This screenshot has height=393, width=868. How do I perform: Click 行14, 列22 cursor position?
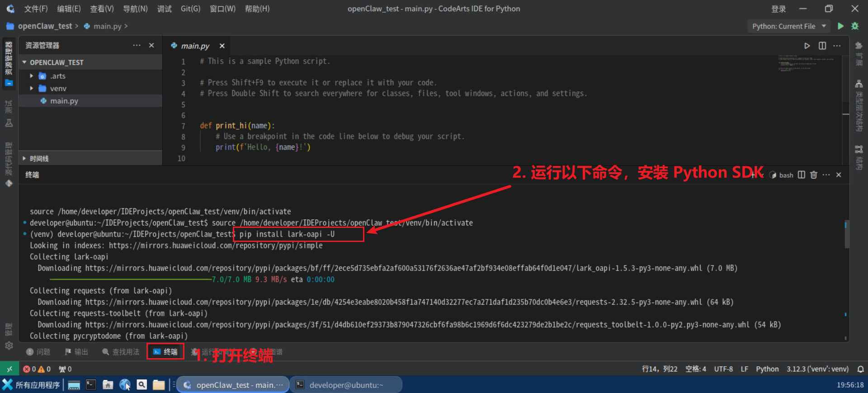pyautogui.click(x=660, y=369)
